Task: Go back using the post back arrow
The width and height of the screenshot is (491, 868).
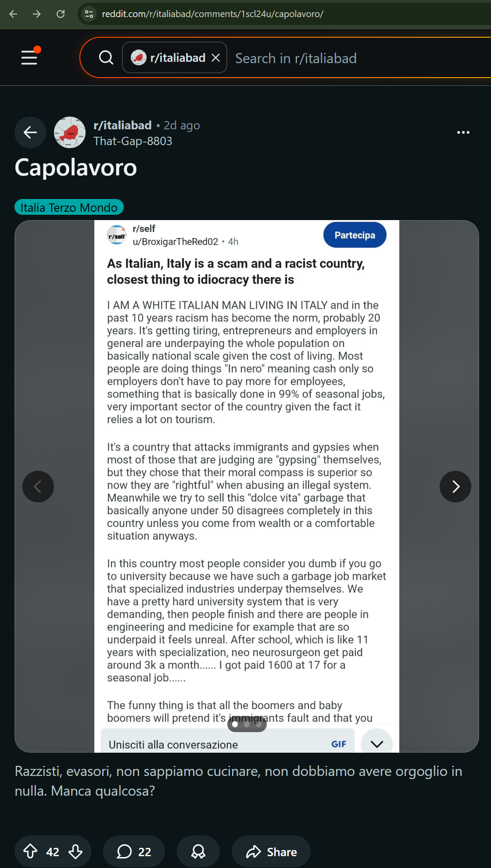Action: (30, 132)
